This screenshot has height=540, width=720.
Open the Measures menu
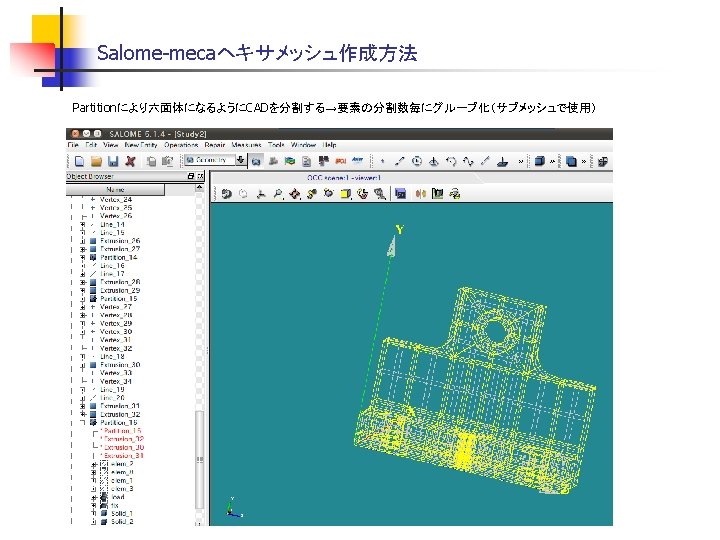click(x=246, y=145)
